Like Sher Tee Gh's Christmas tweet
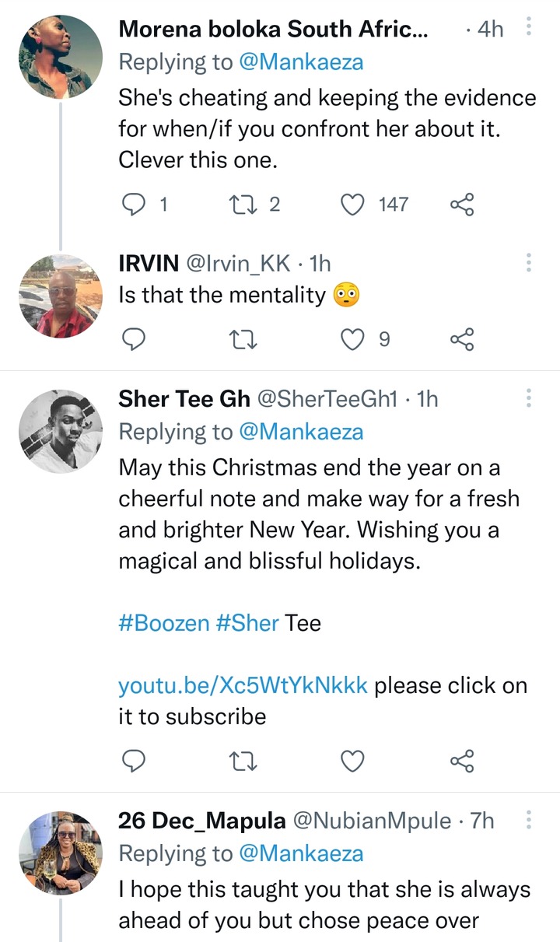 click(x=354, y=761)
